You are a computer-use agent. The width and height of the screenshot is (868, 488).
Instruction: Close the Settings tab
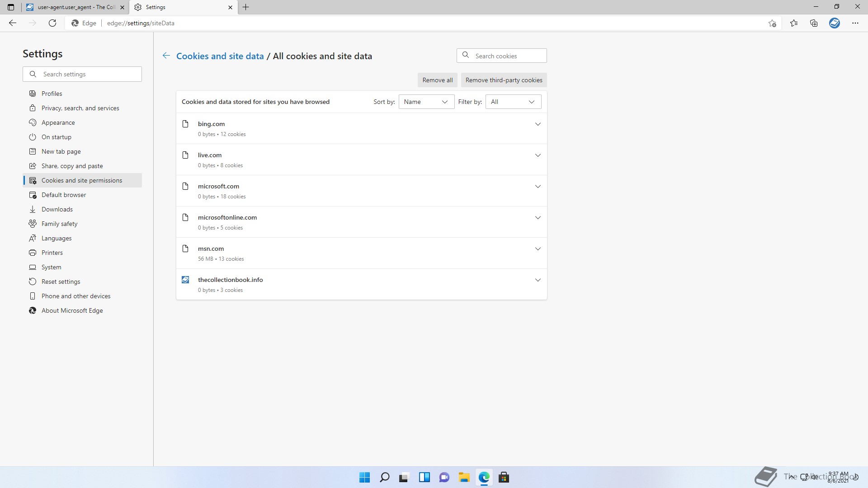[x=230, y=7]
